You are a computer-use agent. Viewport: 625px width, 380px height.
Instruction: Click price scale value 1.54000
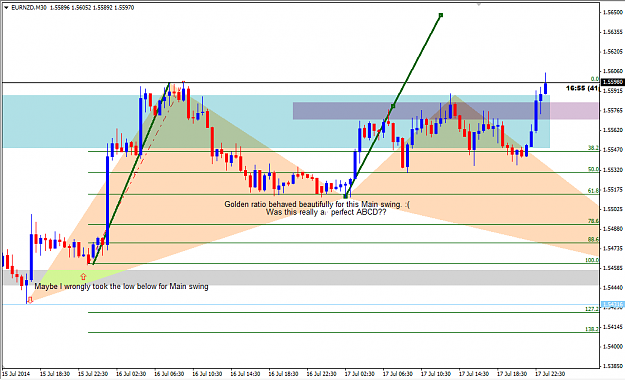pyautogui.click(x=613, y=347)
